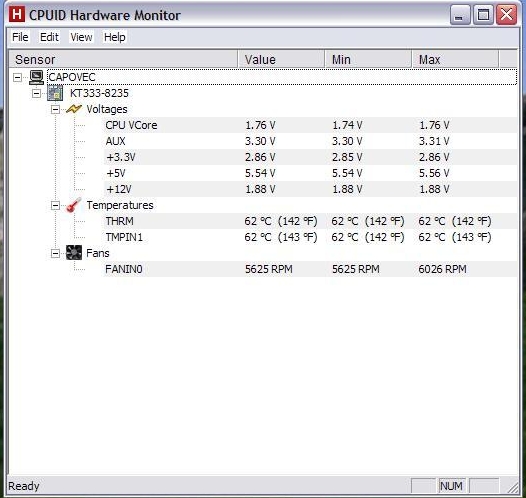Close the Hardware Monitor window
526x498 pixels.
(x=506, y=15)
